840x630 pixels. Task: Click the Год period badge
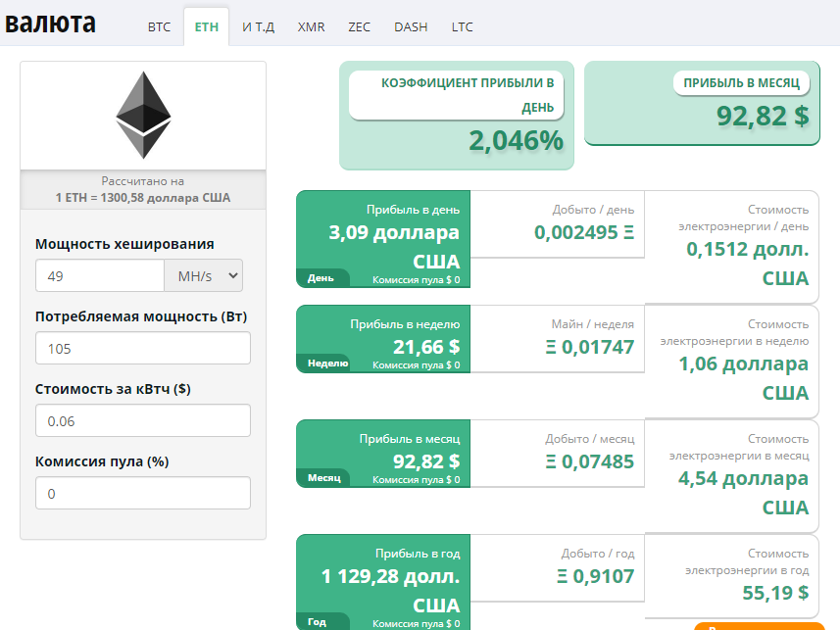320,622
